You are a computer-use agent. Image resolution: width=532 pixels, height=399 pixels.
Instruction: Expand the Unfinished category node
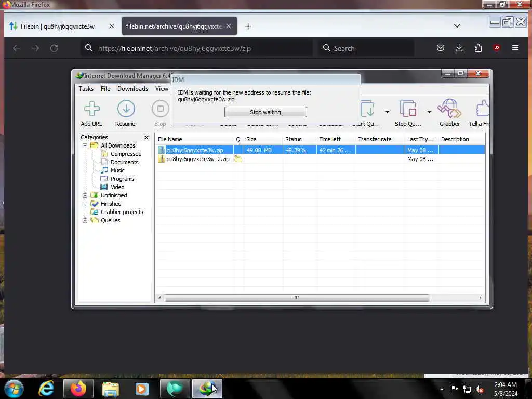click(85, 195)
